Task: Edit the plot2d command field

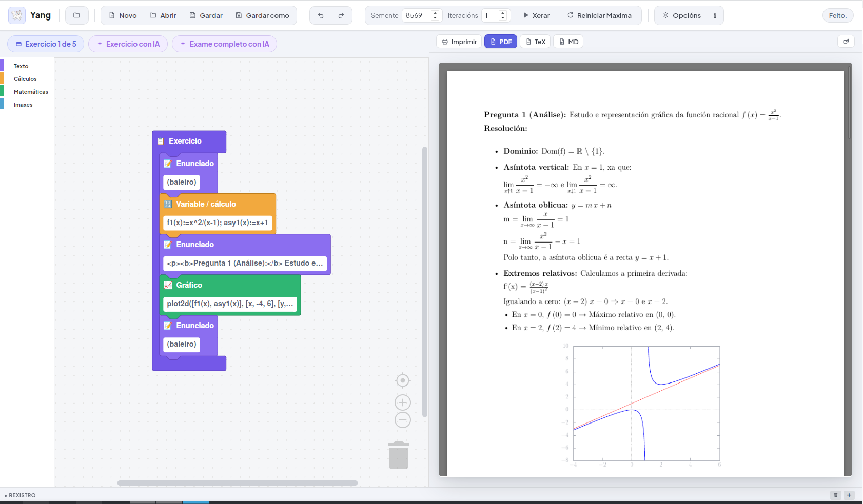Action: pyautogui.click(x=230, y=304)
